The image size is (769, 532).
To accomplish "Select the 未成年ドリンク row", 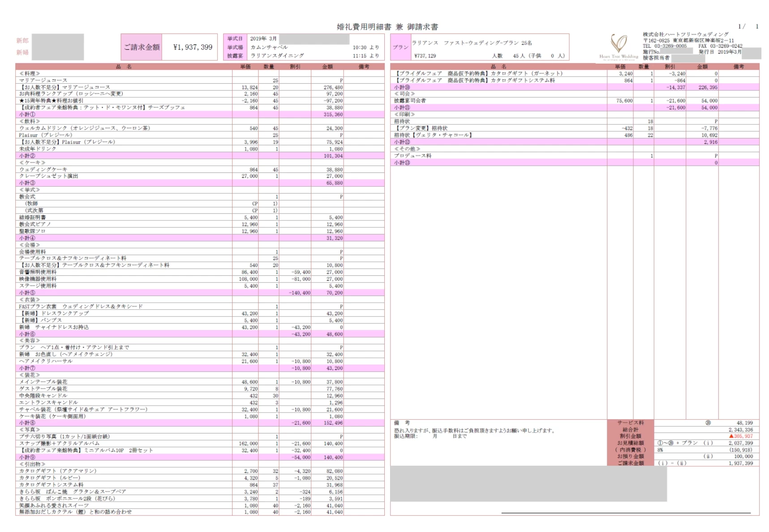I will pos(200,149).
